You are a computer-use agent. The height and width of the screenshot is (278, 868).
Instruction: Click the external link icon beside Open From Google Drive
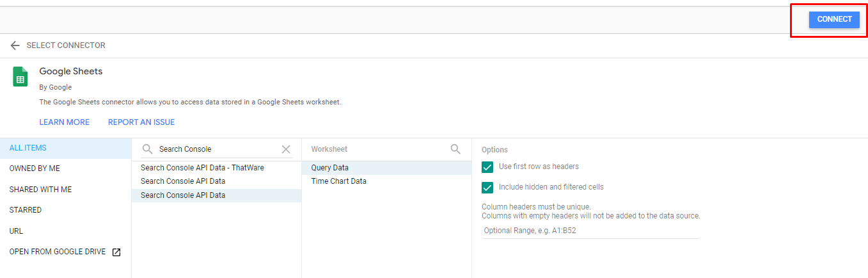tap(116, 252)
